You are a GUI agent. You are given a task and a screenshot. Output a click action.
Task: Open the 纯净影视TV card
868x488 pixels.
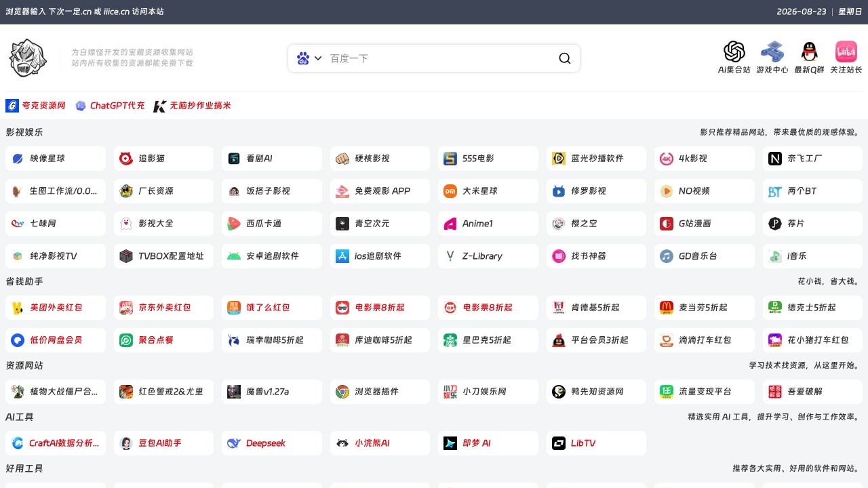(x=56, y=256)
